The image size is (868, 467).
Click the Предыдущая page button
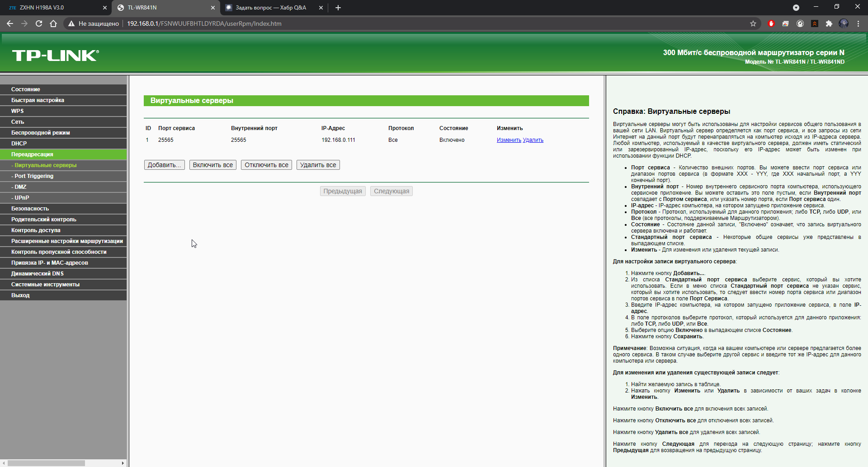click(x=343, y=191)
